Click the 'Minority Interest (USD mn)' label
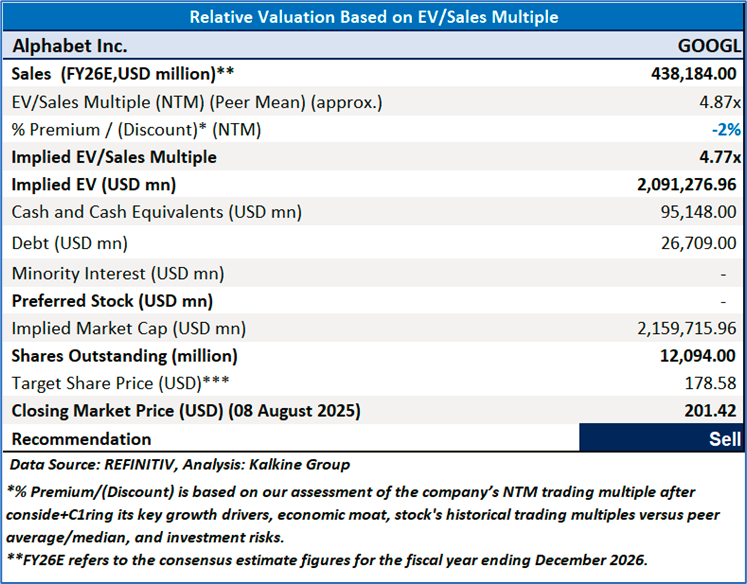 pyautogui.click(x=118, y=273)
